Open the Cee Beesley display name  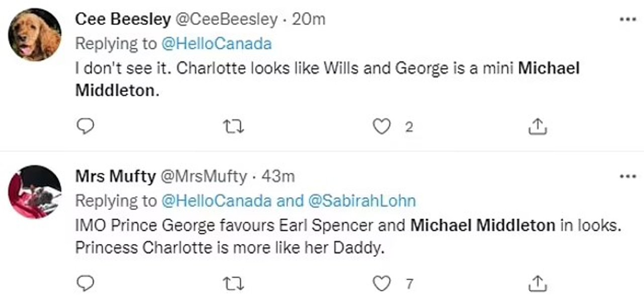tap(122, 19)
